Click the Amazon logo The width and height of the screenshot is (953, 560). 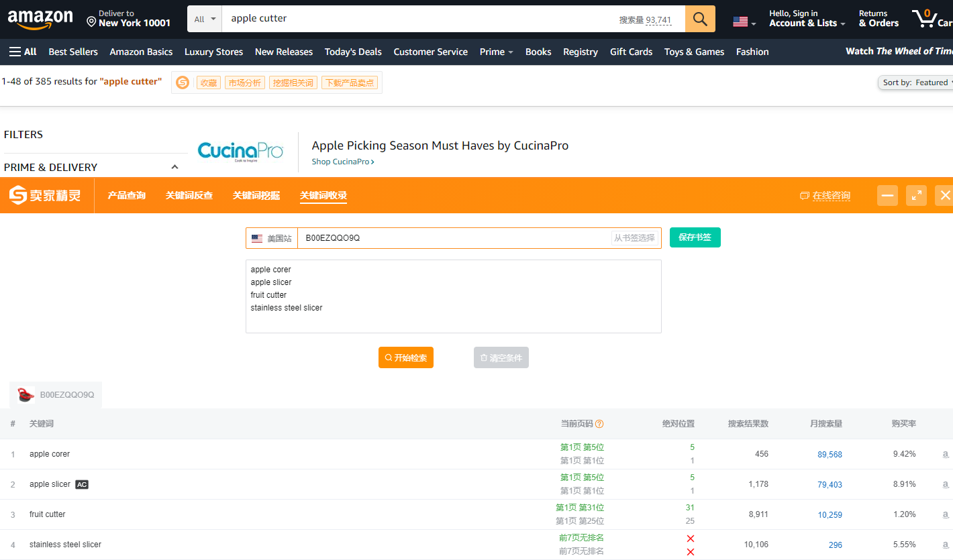(x=40, y=20)
